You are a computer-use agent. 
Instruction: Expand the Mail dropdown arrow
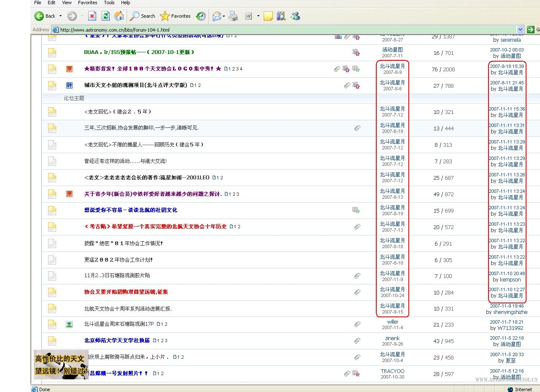pyautogui.click(x=224, y=16)
